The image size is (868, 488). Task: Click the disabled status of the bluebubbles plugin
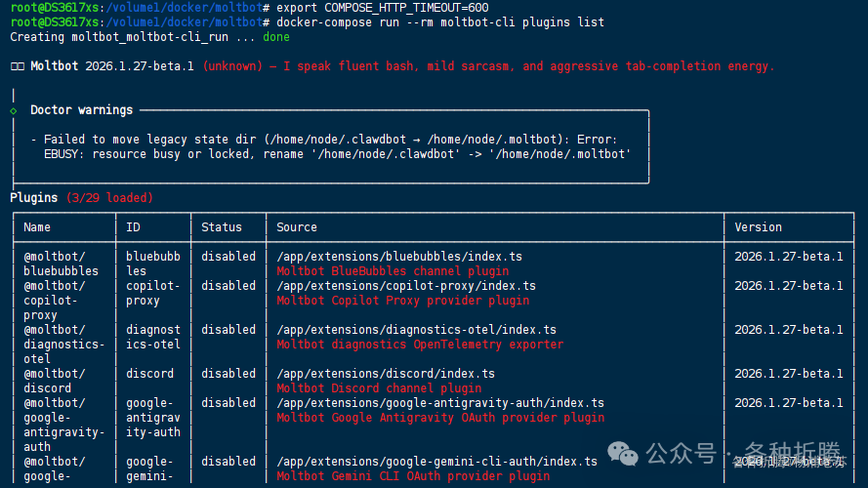(228, 257)
